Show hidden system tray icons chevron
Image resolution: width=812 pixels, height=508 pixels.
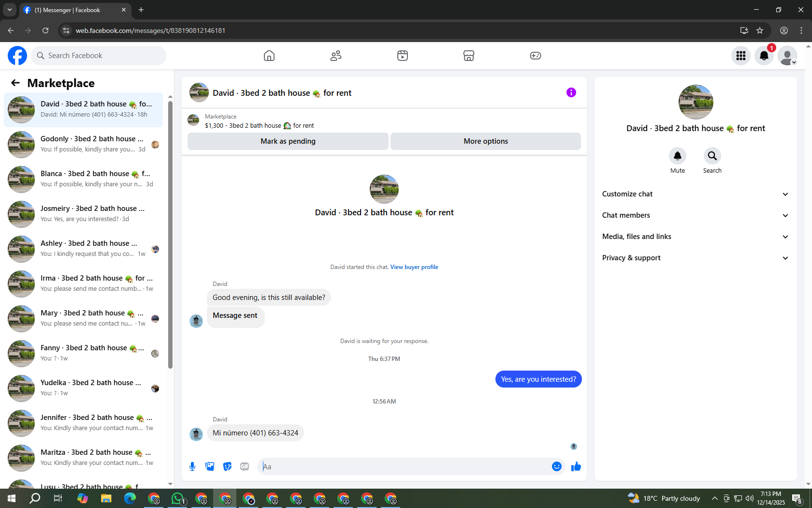714,498
